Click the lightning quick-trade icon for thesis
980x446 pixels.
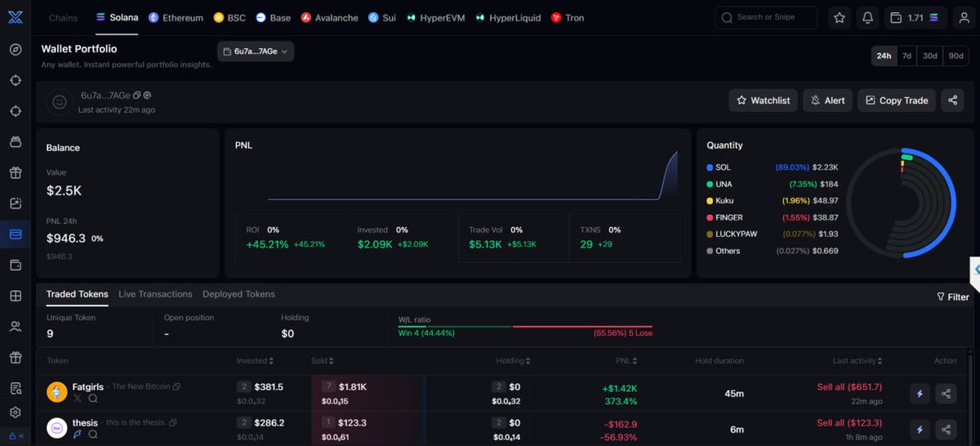point(920,430)
